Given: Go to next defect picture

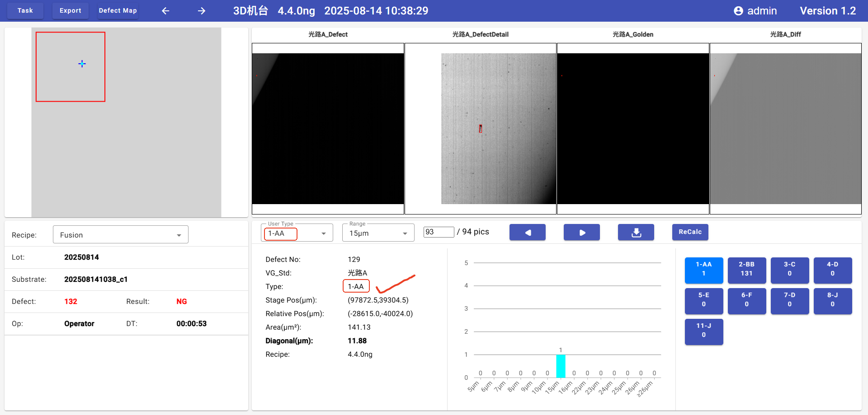Looking at the screenshot, I should 581,232.
